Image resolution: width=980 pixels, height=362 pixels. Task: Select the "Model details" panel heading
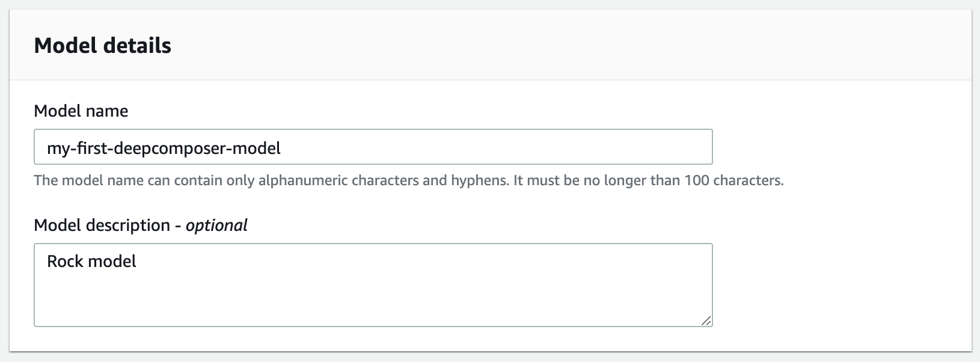(103, 46)
